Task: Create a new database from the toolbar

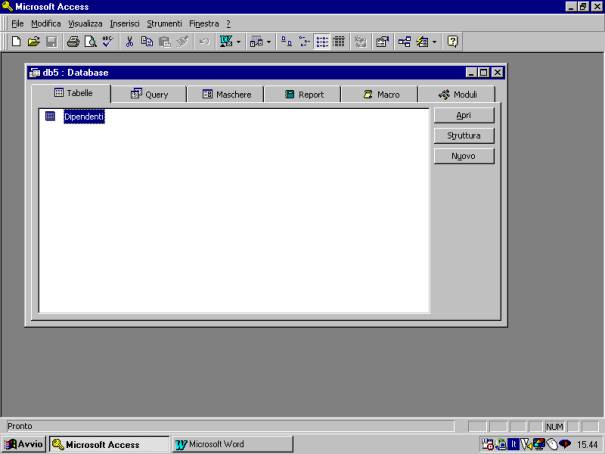Action: (x=16, y=41)
